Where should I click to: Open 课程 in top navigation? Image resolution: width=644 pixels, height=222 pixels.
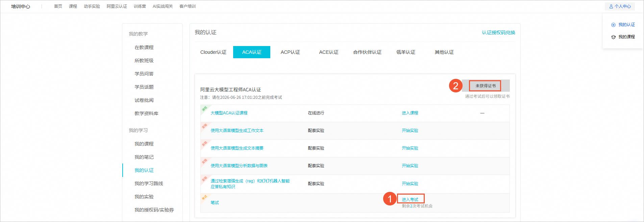[x=73, y=6]
